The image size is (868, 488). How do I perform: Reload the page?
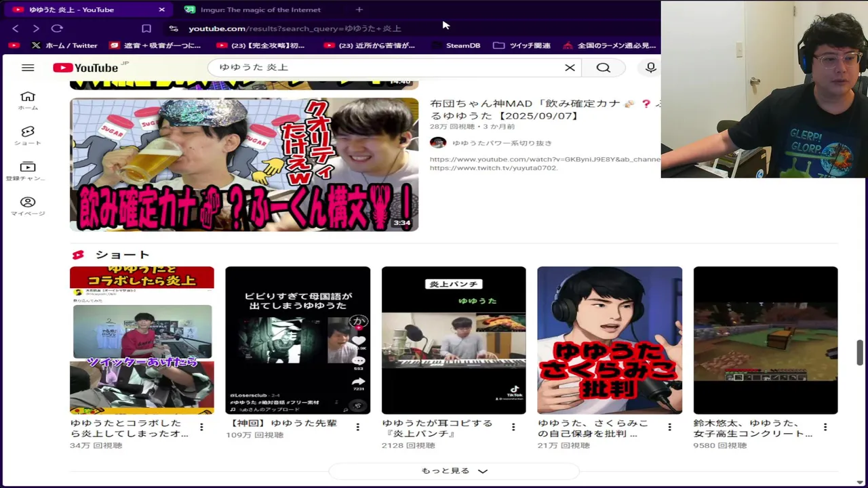pos(57,28)
